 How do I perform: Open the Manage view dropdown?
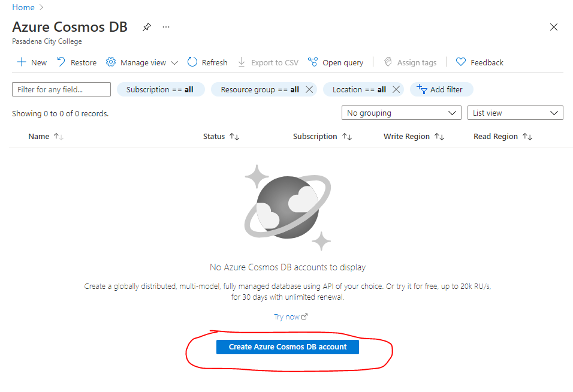(x=142, y=62)
